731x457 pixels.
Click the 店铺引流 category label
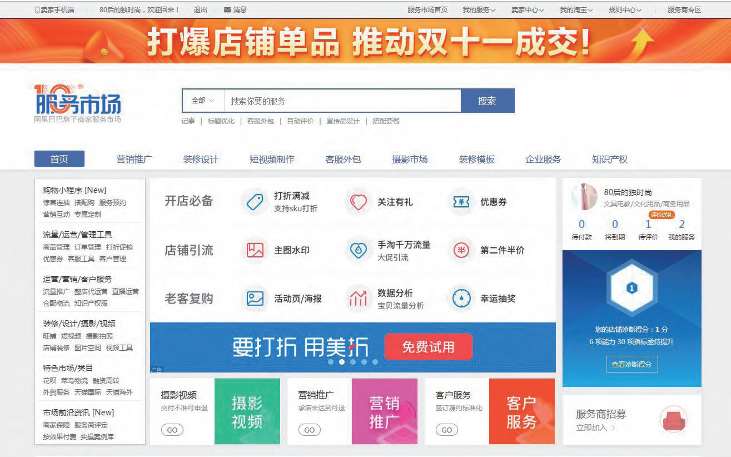coord(189,250)
